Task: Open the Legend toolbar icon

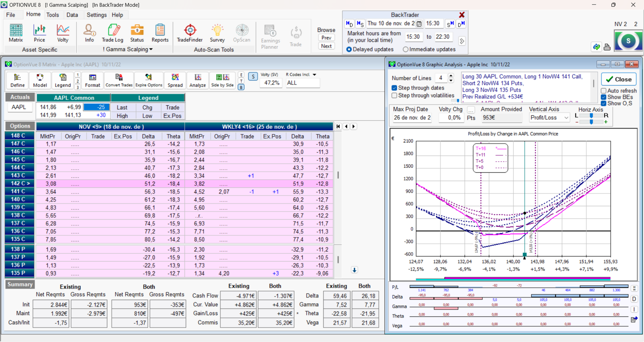Action: tap(63, 81)
